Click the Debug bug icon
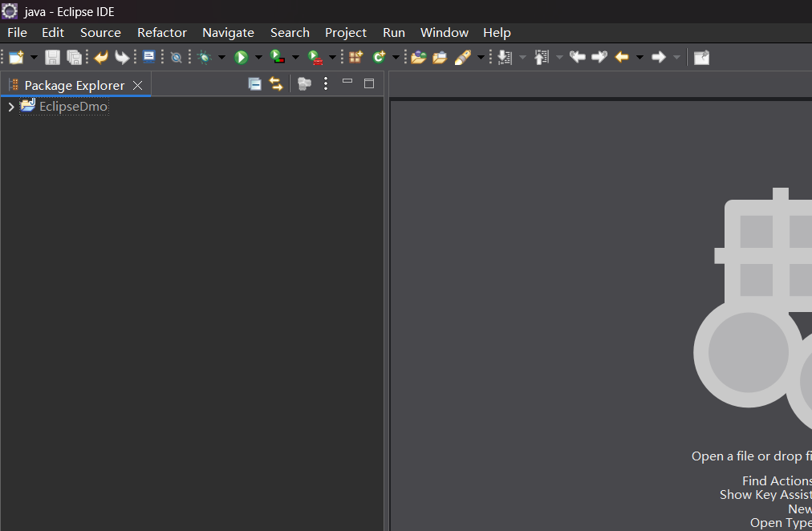The height and width of the screenshot is (531, 812). [x=205, y=57]
